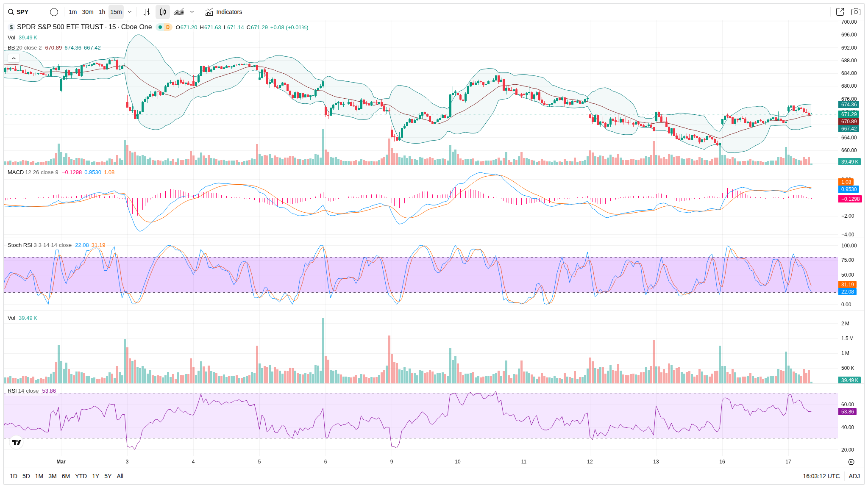Switch to the 30m interval
Screen dimensions: 868x488
point(88,12)
